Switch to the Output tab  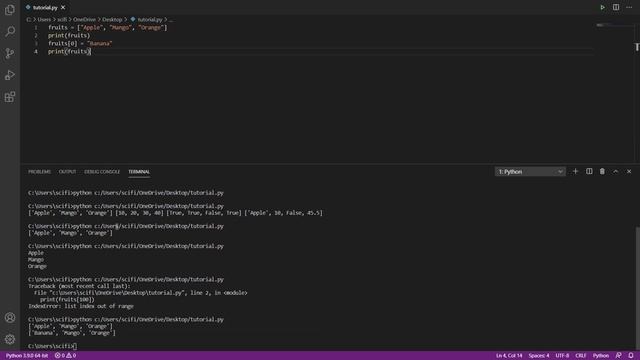pyautogui.click(x=67, y=172)
